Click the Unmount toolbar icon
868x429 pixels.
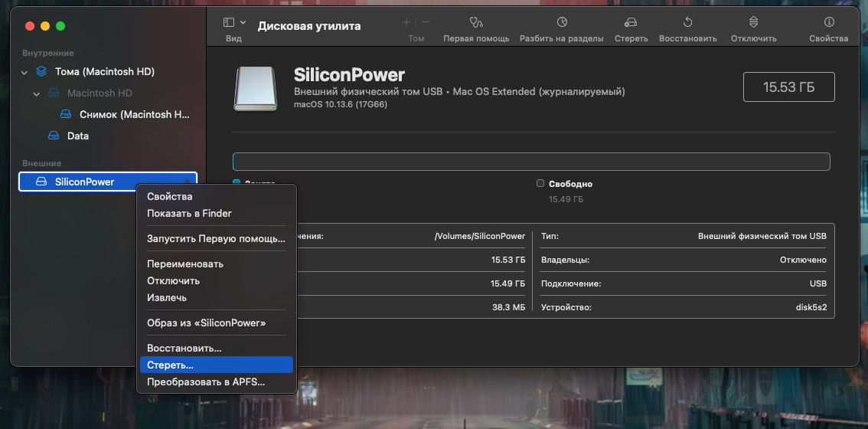point(753,22)
